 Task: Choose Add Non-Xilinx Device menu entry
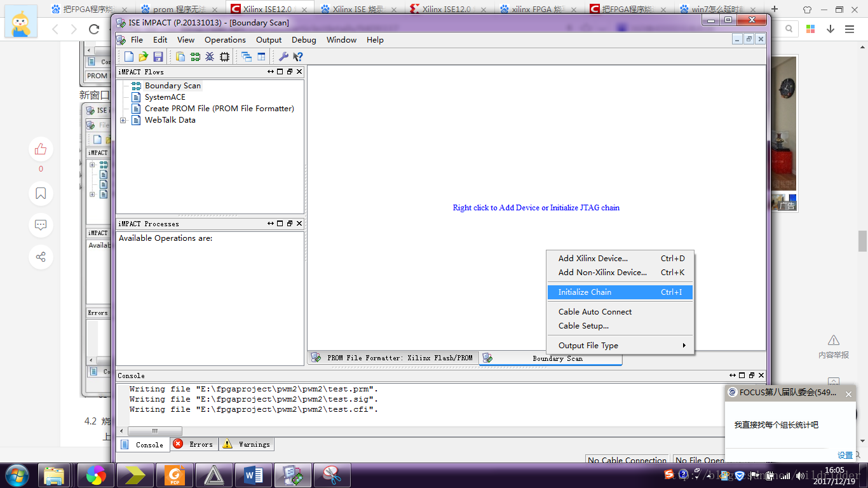point(621,273)
